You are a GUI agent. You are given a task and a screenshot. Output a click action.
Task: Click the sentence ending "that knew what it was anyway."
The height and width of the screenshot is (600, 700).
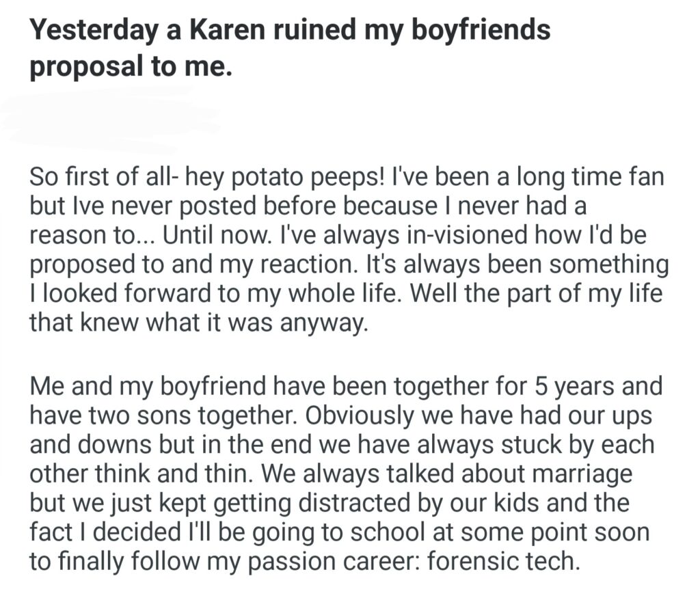[x=198, y=321]
